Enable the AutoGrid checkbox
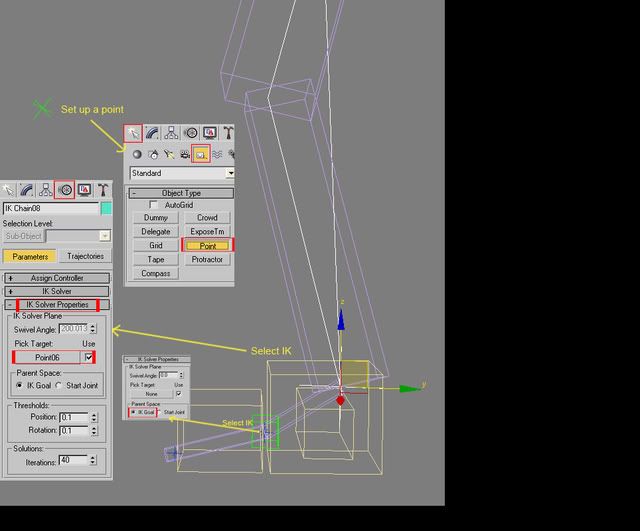Viewport: 640px width, 531px height. 153,204
